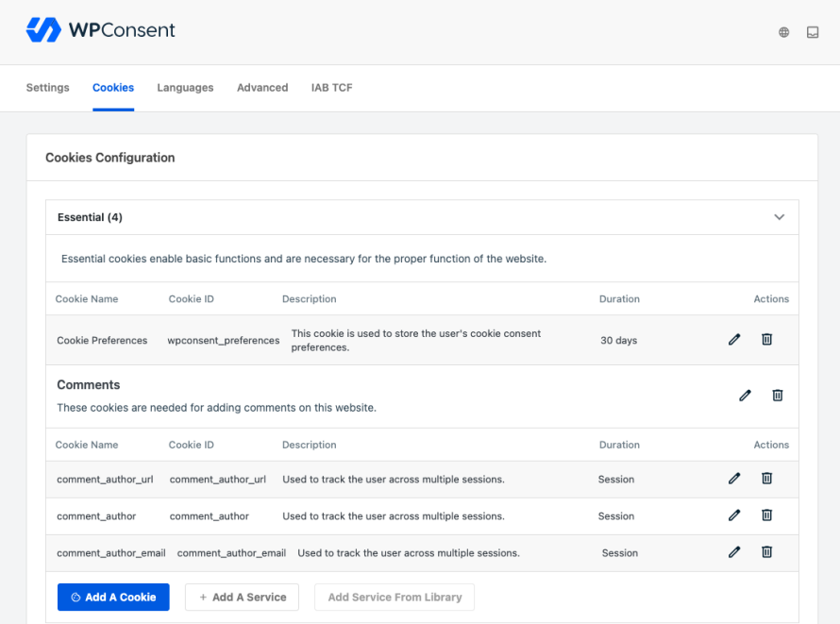Viewport: 840px width, 624px height.
Task: Switch to the Settings tab
Action: (47, 87)
